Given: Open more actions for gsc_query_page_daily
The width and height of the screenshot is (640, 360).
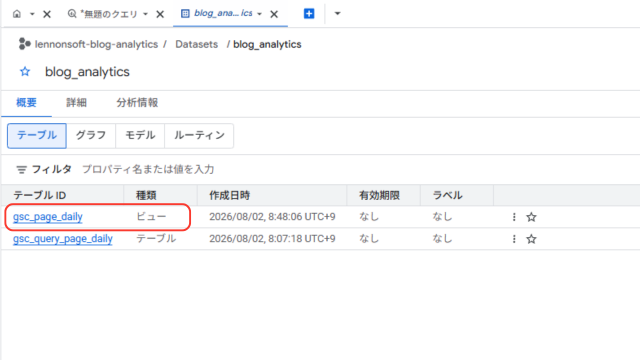Looking at the screenshot, I should pyautogui.click(x=514, y=239).
